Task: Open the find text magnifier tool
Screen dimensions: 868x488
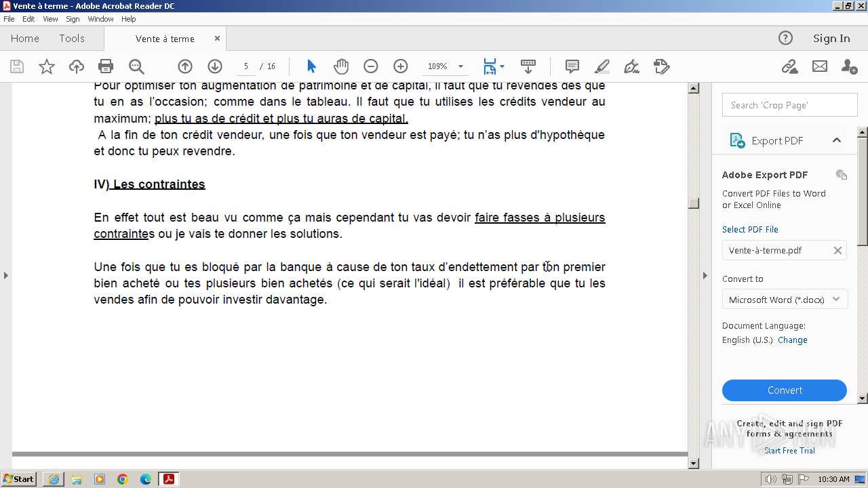Action: (136, 66)
